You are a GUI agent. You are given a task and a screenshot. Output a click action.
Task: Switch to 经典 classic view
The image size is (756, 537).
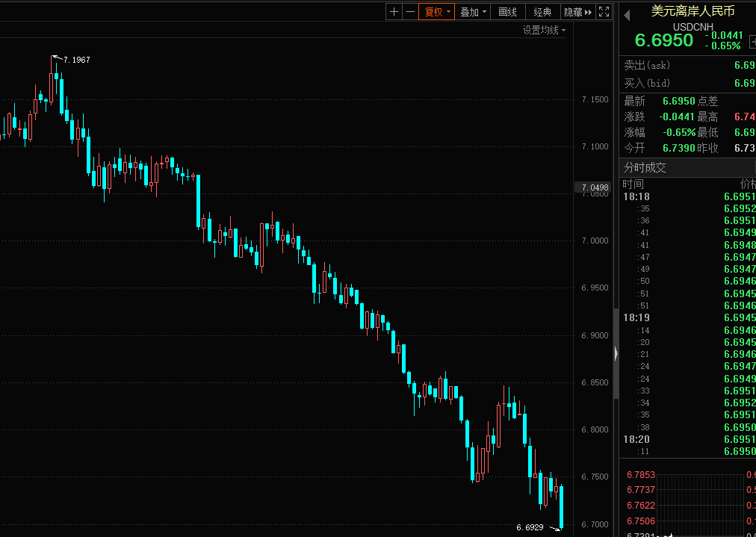tap(542, 12)
